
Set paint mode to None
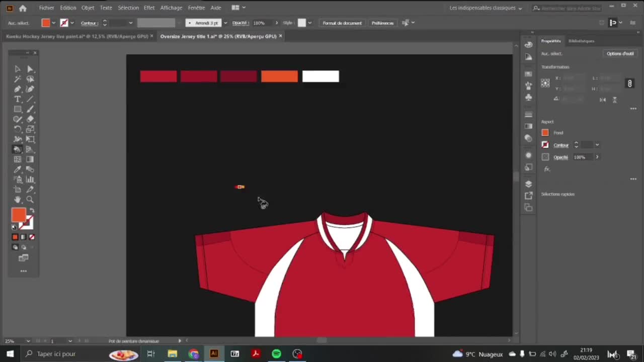pyautogui.click(x=32, y=237)
